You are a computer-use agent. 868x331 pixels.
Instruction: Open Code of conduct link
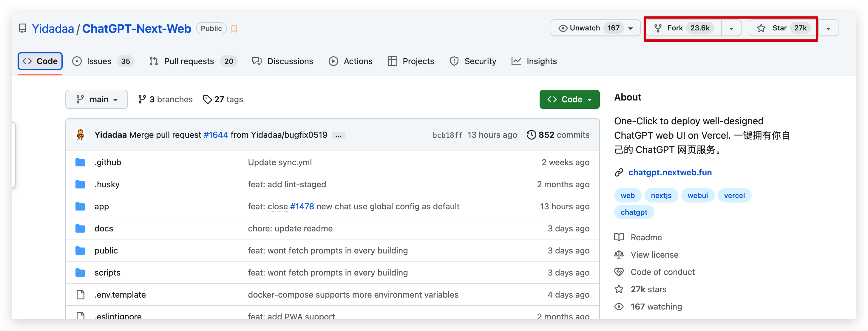tap(662, 272)
